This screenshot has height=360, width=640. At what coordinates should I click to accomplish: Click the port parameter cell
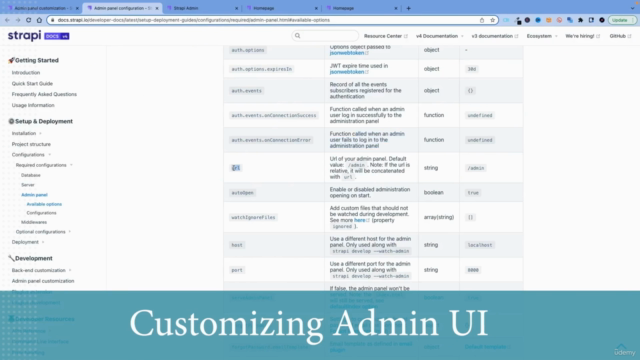coord(237,270)
